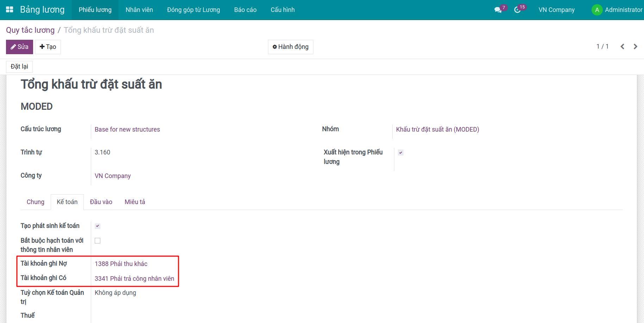This screenshot has height=323, width=644.
Task: Expand the Cấu hình menu
Action: 282,10
